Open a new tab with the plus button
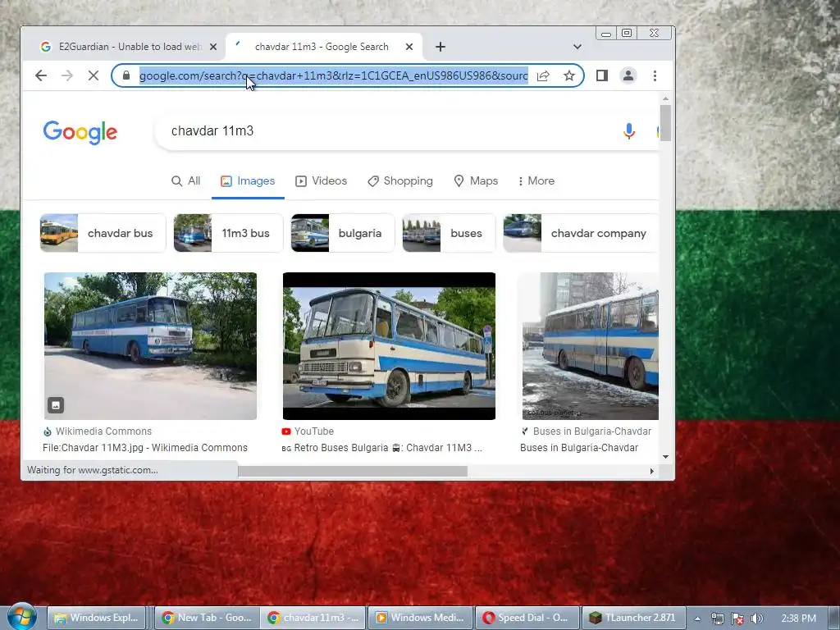The width and height of the screenshot is (840, 630). [x=441, y=47]
